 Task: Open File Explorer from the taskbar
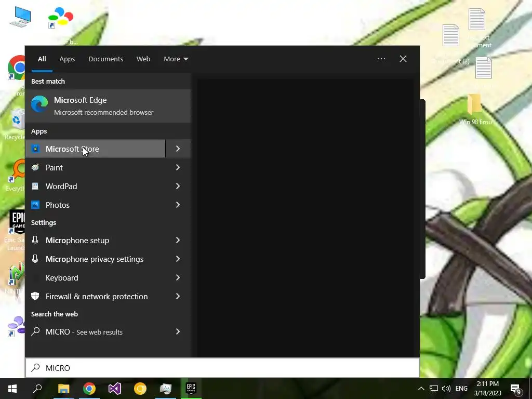[x=63, y=389]
